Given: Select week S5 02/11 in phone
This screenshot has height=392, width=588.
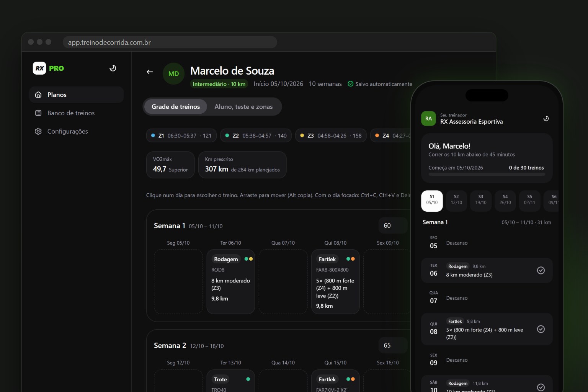Looking at the screenshot, I should (529, 201).
